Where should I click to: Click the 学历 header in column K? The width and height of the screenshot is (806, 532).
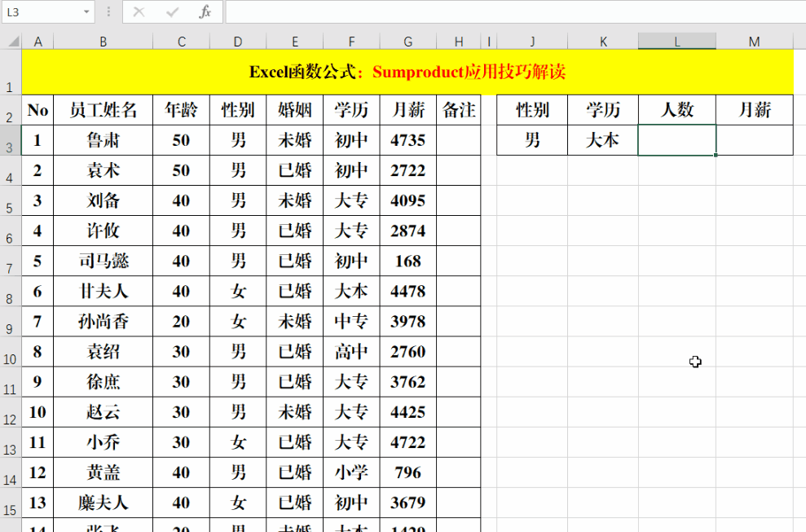603,110
